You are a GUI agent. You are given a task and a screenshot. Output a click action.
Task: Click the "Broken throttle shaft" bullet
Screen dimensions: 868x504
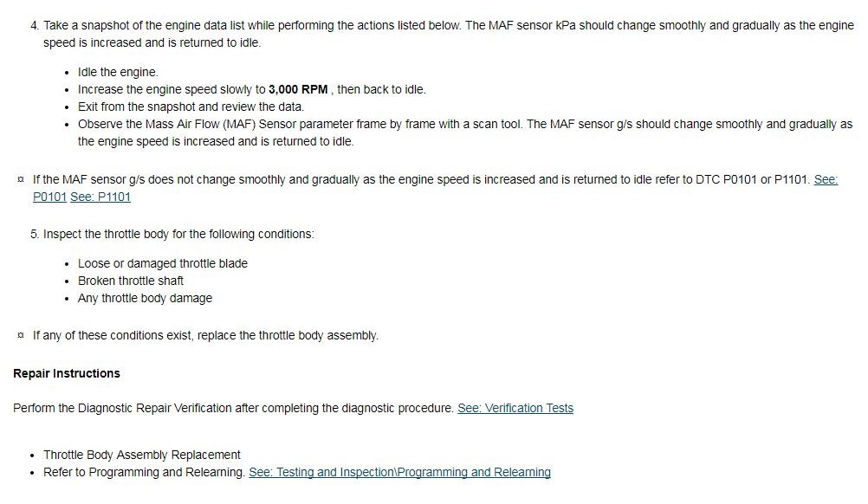click(131, 281)
